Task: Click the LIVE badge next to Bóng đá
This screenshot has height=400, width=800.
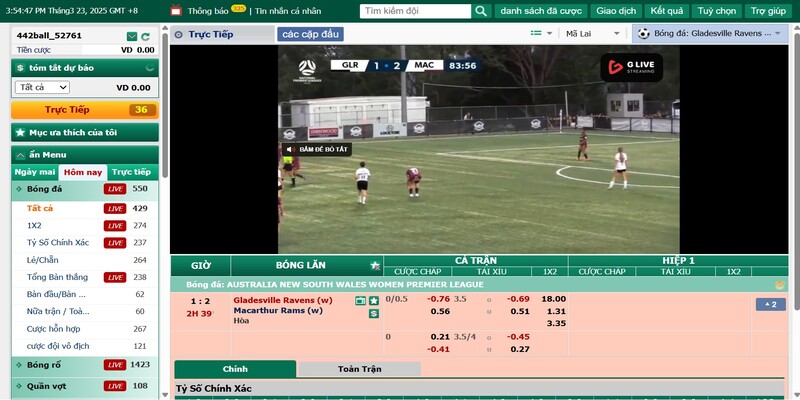Action: [x=115, y=189]
